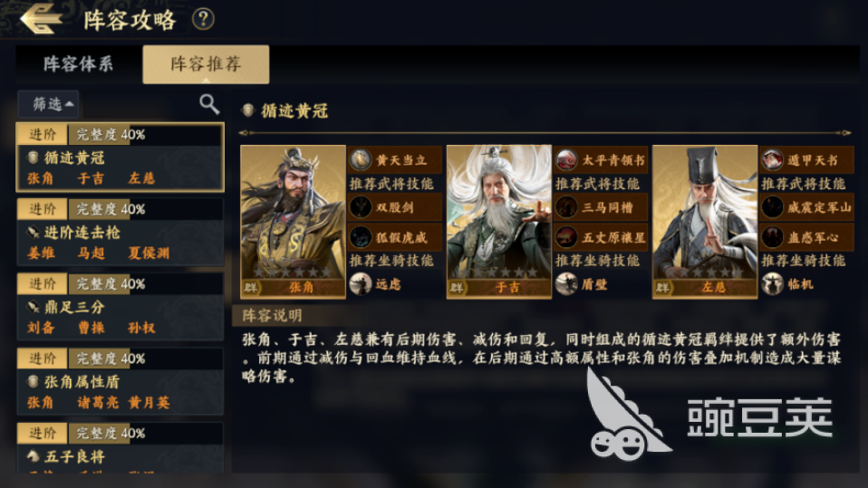Open the help question mark icon
The image size is (868, 488).
[x=203, y=19]
